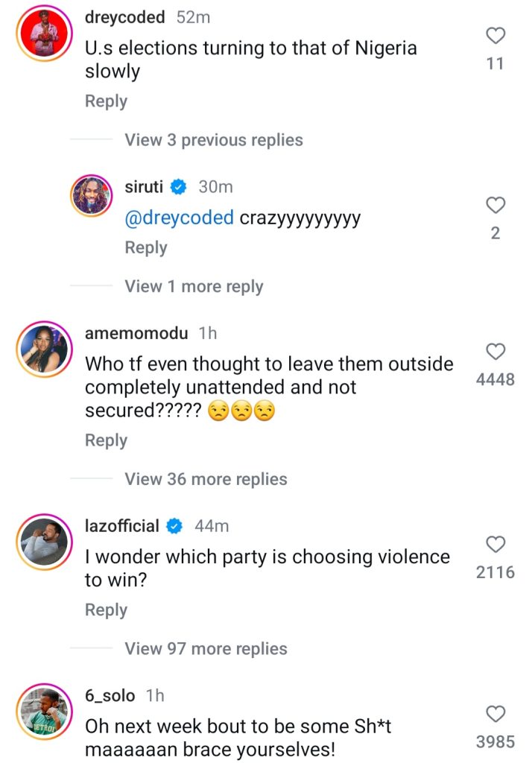Tap heart on amemomodu's comment
Screen dimensions: 532x763
pyautogui.click(x=495, y=351)
